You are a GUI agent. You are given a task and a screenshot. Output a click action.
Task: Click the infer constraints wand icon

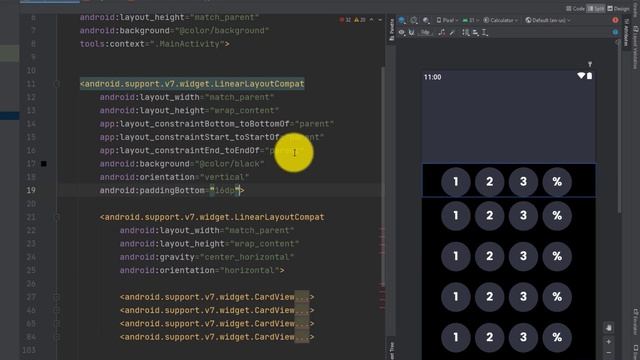[x=452, y=32]
